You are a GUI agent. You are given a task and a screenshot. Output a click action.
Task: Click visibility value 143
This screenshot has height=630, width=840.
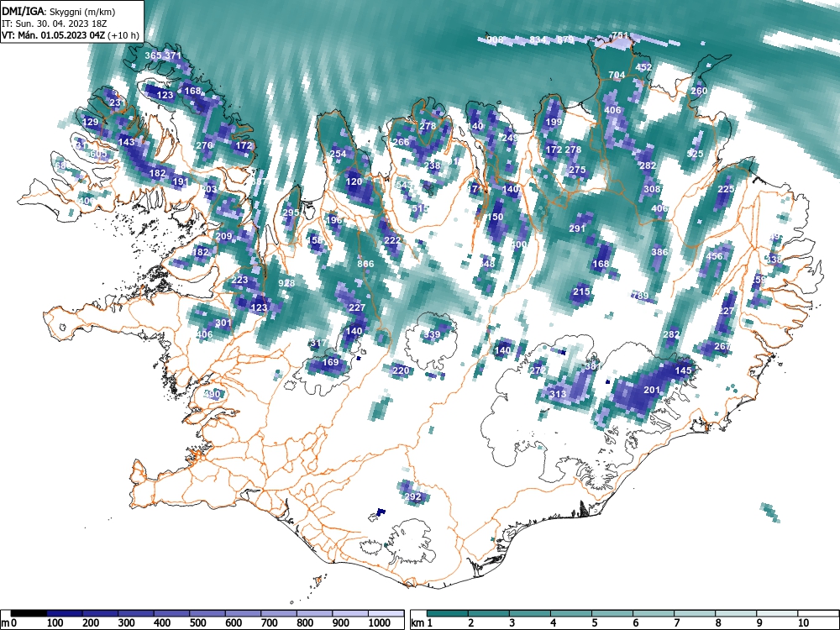click(x=127, y=142)
